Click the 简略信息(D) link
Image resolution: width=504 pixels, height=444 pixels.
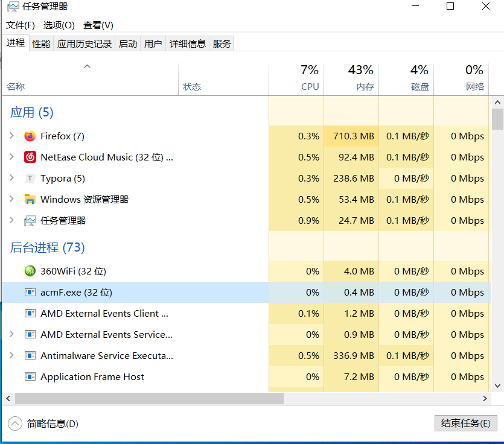coord(53,423)
